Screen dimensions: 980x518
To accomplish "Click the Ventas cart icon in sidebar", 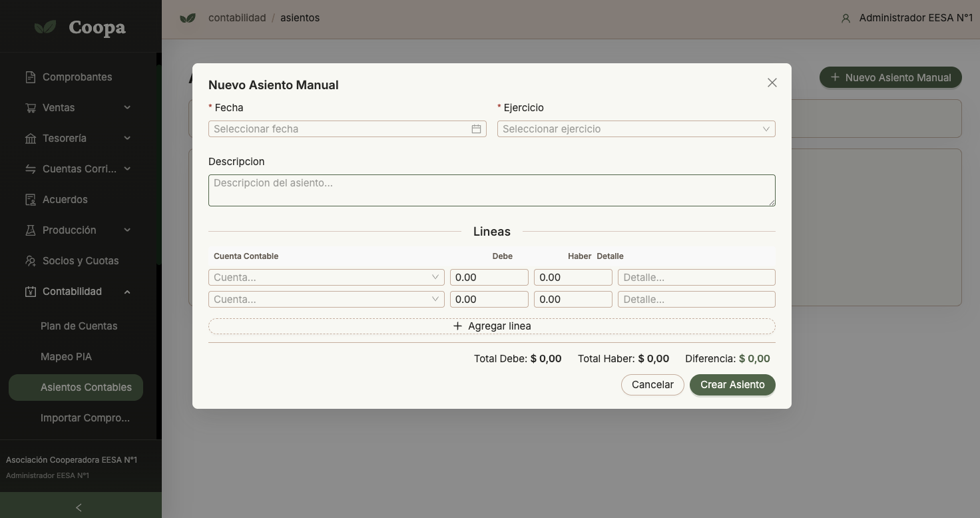I will [x=31, y=108].
